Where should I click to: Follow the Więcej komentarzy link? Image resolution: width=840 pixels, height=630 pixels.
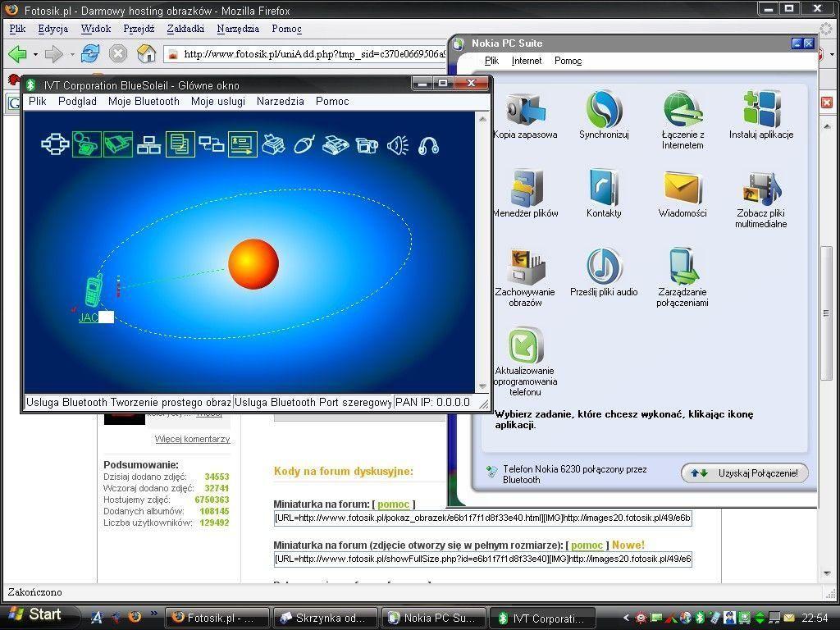coord(192,439)
